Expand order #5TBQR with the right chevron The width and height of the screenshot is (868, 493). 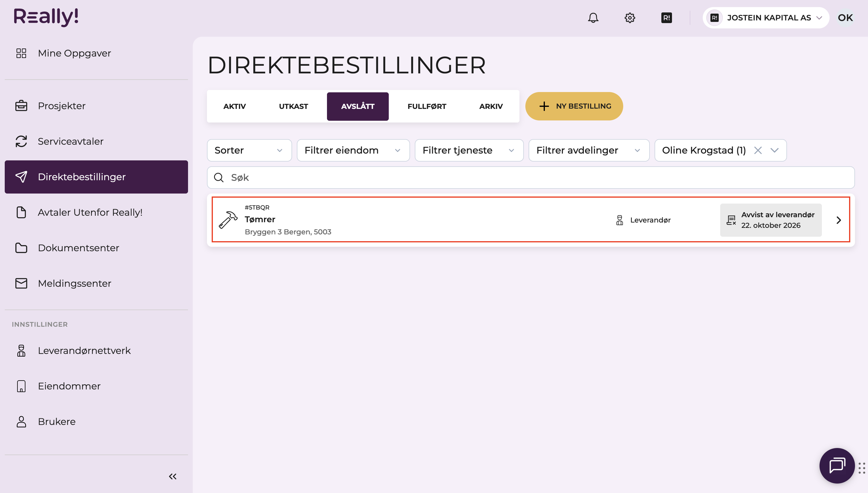(x=838, y=220)
